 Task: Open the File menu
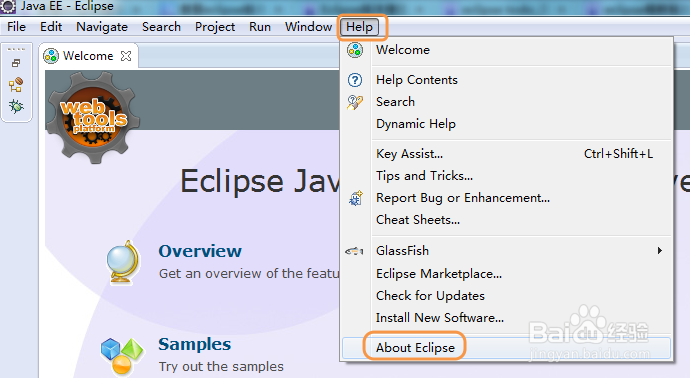point(16,27)
